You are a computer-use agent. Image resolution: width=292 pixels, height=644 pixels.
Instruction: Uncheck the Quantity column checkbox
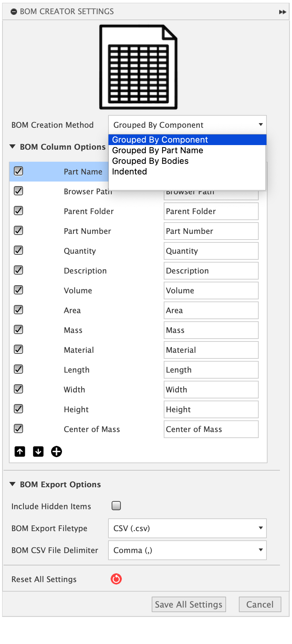(x=18, y=251)
